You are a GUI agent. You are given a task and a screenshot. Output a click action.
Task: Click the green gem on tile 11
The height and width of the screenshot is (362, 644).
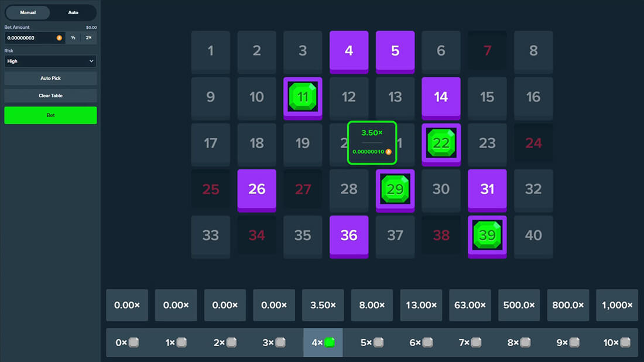click(303, 97)
